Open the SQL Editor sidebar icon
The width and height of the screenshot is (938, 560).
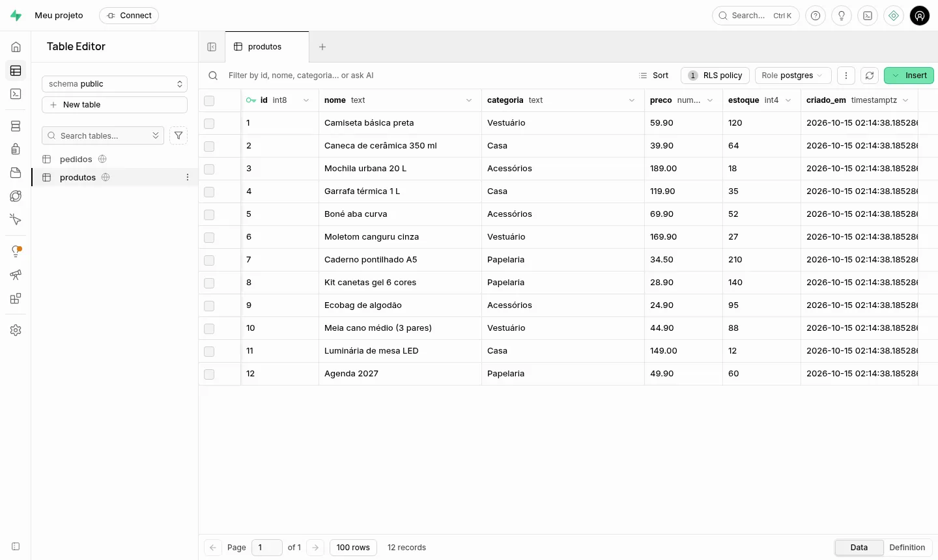point(16,94)
